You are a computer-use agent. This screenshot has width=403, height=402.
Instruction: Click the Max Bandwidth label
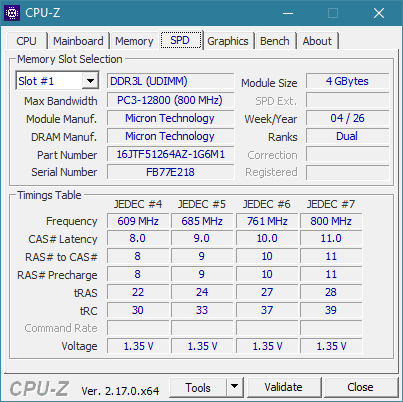[61, 101]
